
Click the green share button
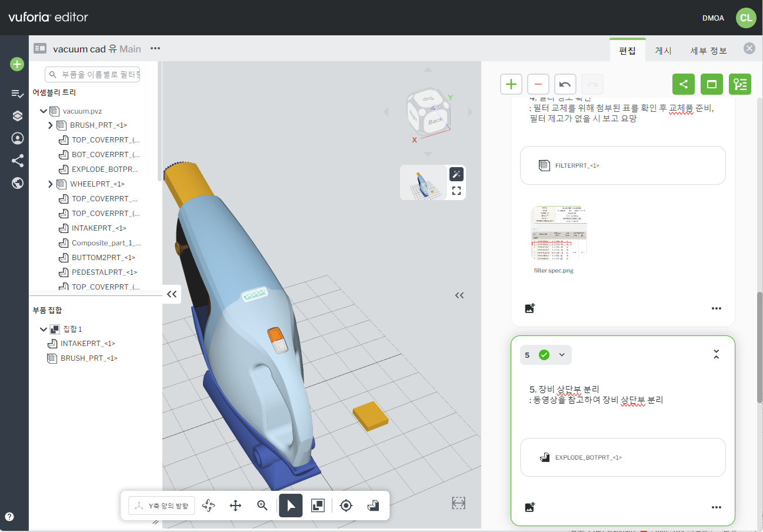tap(683, 84)
